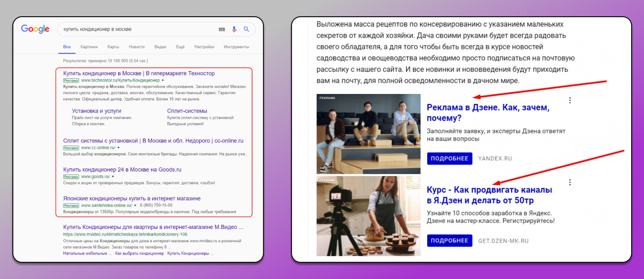Image resolution: width=644 pixels, height=279 pixels.
Task: Click ПОДРОБНЕЕ on the GET.DZEN-MK.RU ad
Action: 449,240
